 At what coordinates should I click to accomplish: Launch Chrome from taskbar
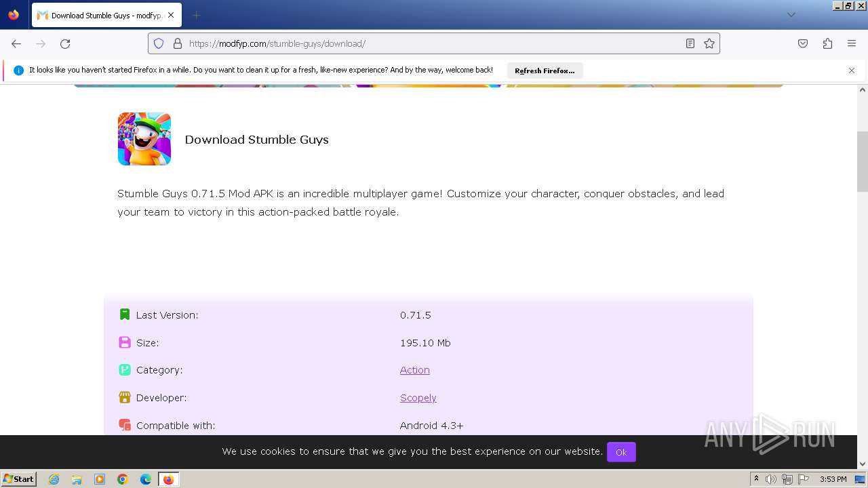coord(123,479)
